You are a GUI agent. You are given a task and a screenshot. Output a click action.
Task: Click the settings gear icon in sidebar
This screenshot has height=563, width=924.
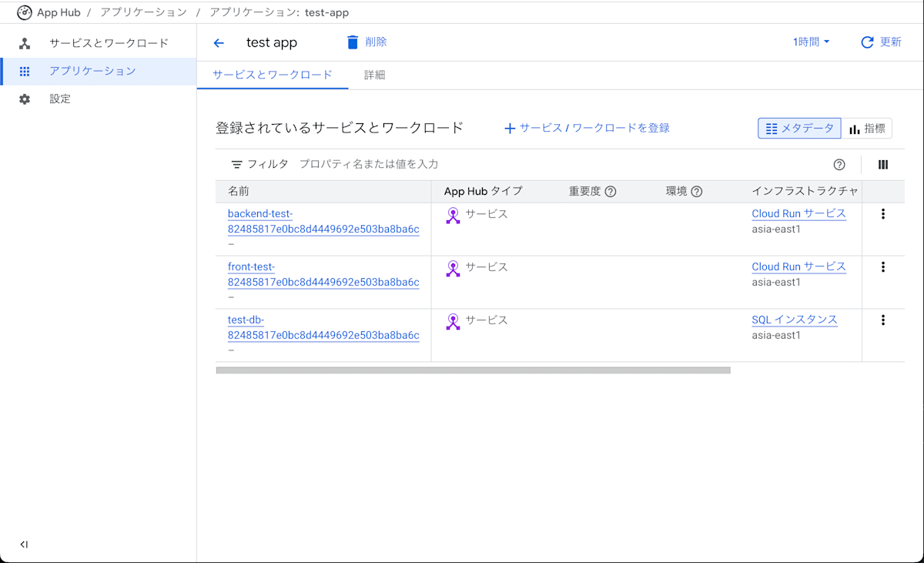[25, 99]
